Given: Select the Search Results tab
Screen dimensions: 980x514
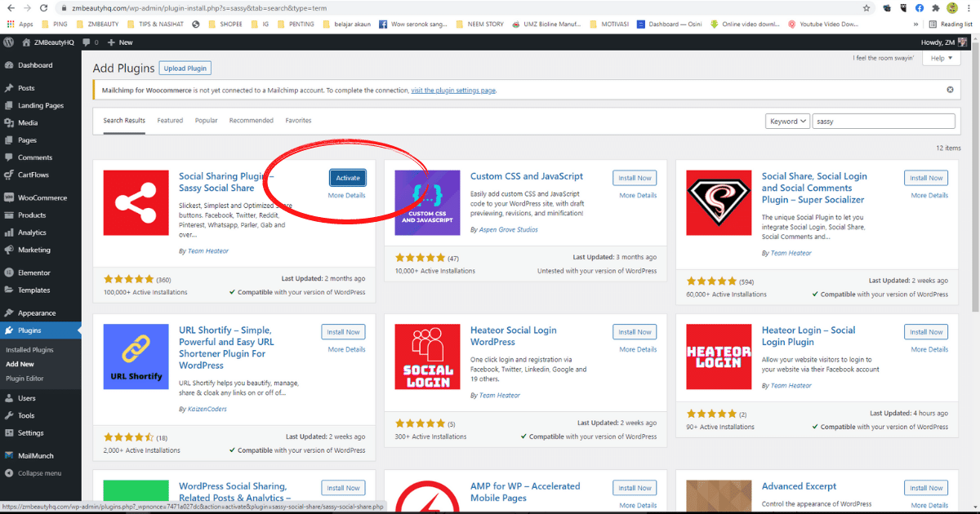Looking at the screenshot, I should tap(124, 121).
